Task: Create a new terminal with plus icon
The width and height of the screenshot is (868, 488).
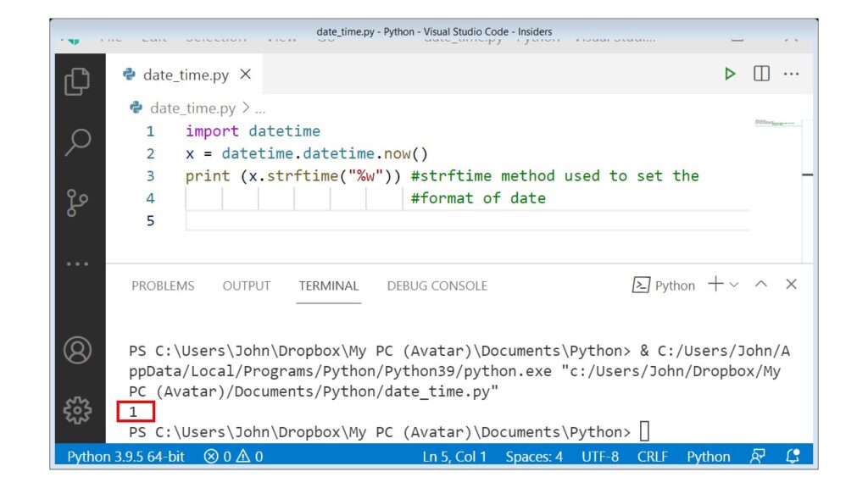Action: click(x=715, y=285)
